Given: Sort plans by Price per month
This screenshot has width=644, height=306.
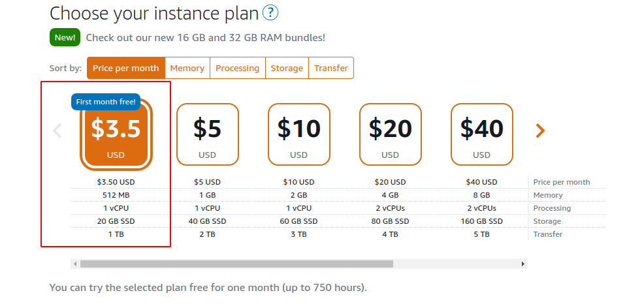Looking at the screenshot, I should click(x=125, y=68).
